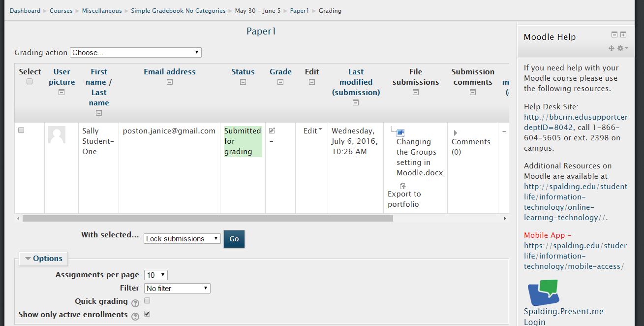Screen dimensions: 644x326
Task: Click the Sally Student-One name cell
Action: click(x=98, y=141)
